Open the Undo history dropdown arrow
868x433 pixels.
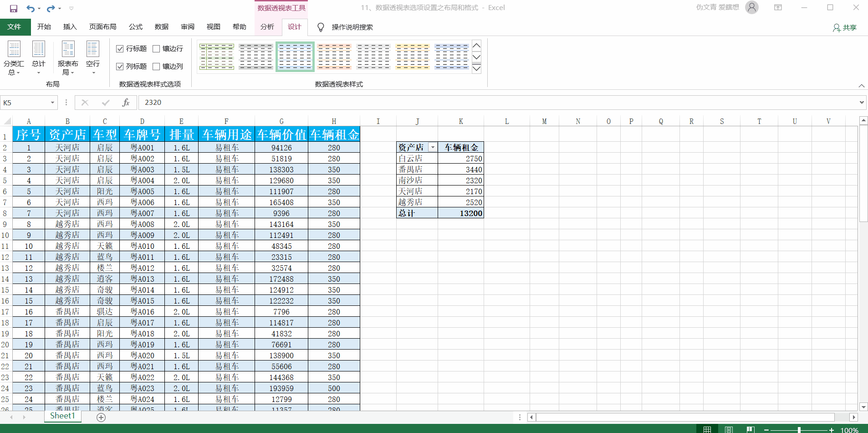point(39,8)
